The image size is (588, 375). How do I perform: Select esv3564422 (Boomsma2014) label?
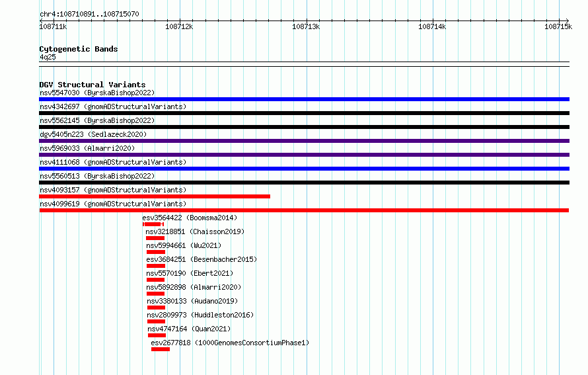pyautogui.click(x=190, y=218)
